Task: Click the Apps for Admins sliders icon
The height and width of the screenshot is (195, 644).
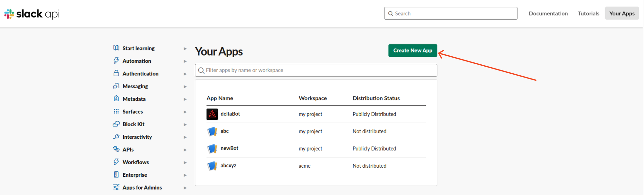Action: [x=116, y=187]
